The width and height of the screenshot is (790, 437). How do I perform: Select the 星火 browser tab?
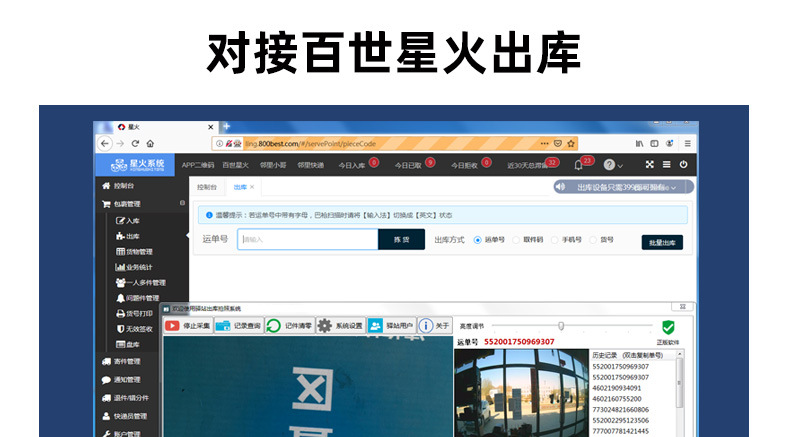point(164,127)
